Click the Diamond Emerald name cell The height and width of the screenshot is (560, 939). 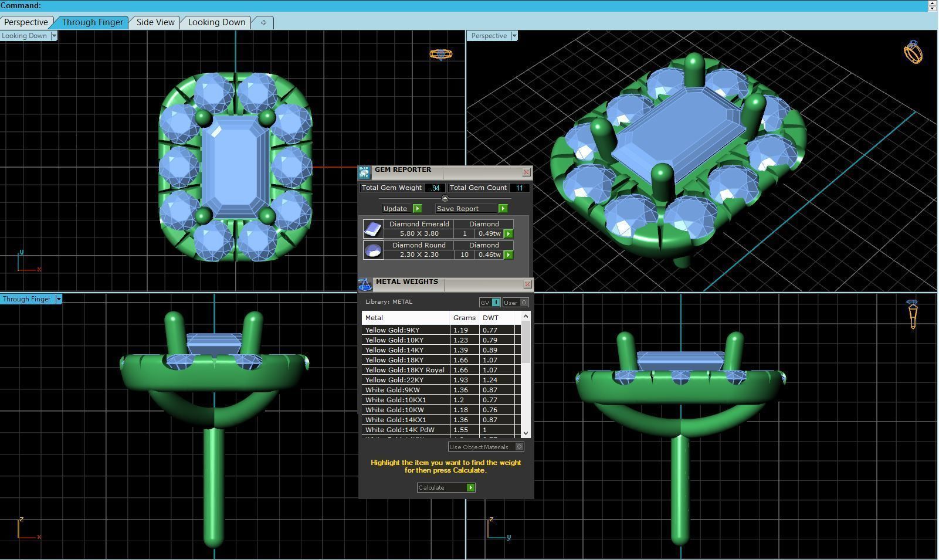click(x=419, y=224)
